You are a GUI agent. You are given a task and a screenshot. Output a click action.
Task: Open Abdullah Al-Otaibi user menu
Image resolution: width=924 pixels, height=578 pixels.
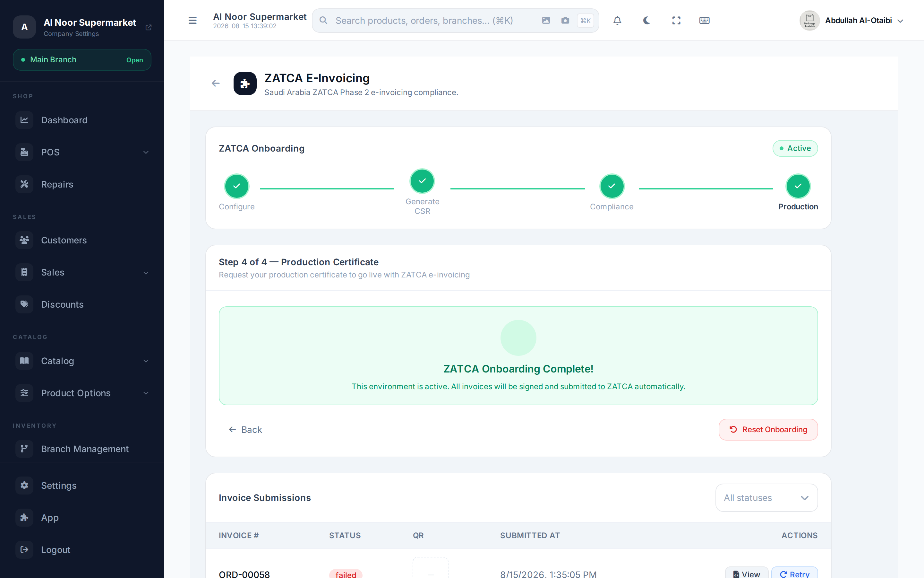click(852, 20)
